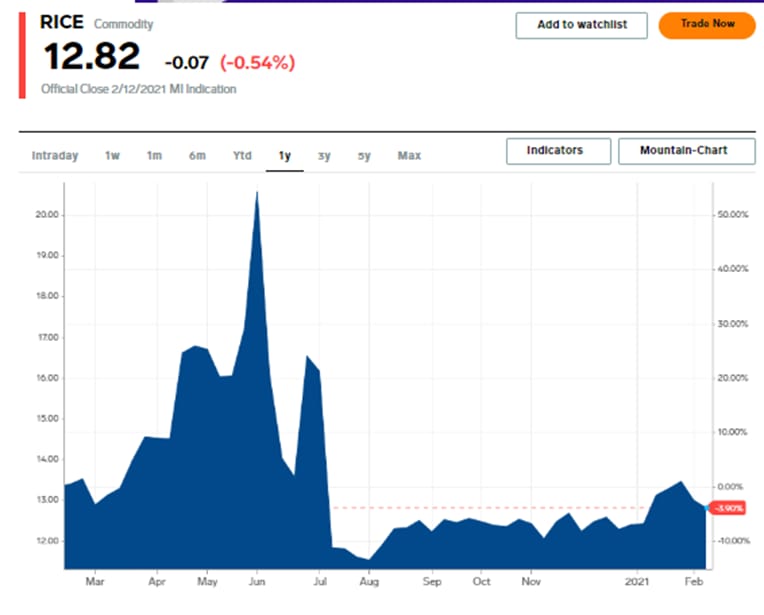Click the red dashed reference line

pos(480,508)
